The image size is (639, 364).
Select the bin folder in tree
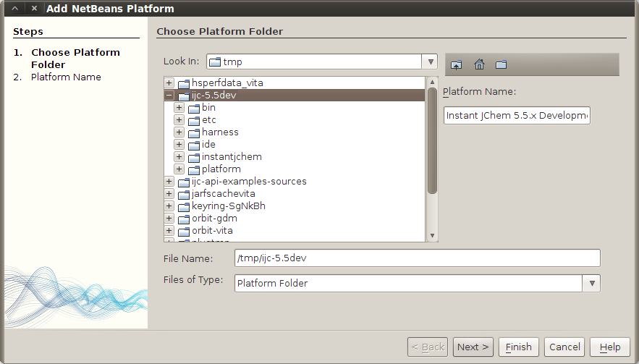[x=208, y=108]
